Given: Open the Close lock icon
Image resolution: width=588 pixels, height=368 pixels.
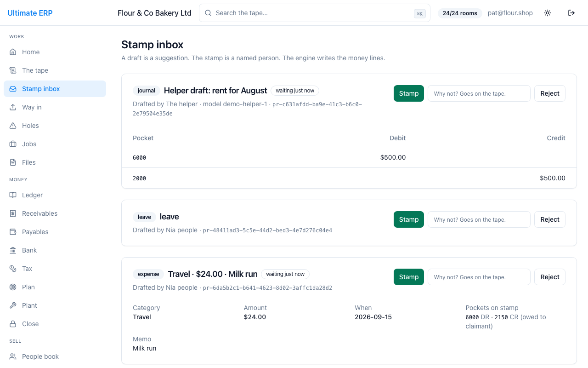Looking at the screenshot, I should pyautogui.click(x=13, y=324).
